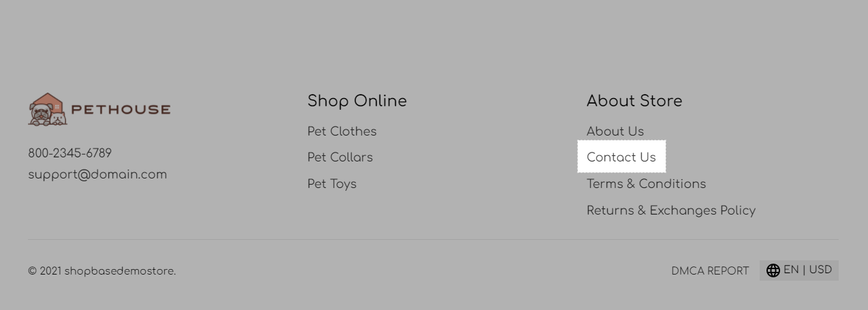Click the About Store footer heading
This screenshot has width=868, height=310.
point(634,101)
